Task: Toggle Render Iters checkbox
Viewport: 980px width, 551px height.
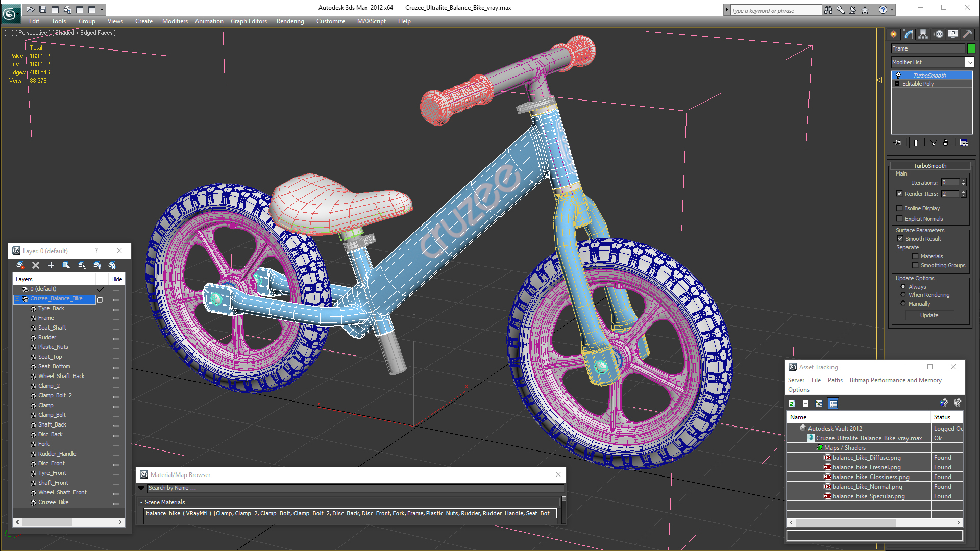Action: (900, 194)
